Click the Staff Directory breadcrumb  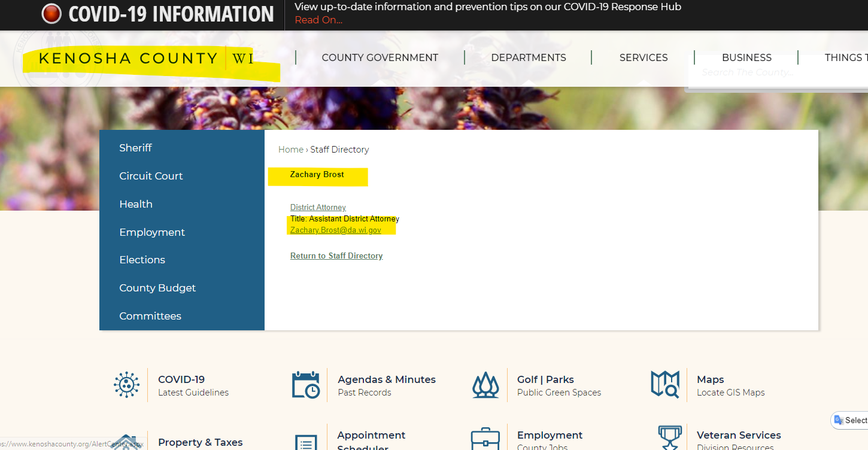coord(339,150)
